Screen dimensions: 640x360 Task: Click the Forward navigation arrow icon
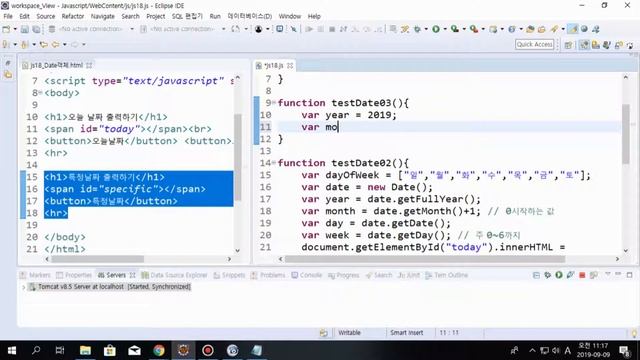coord(74,44)
